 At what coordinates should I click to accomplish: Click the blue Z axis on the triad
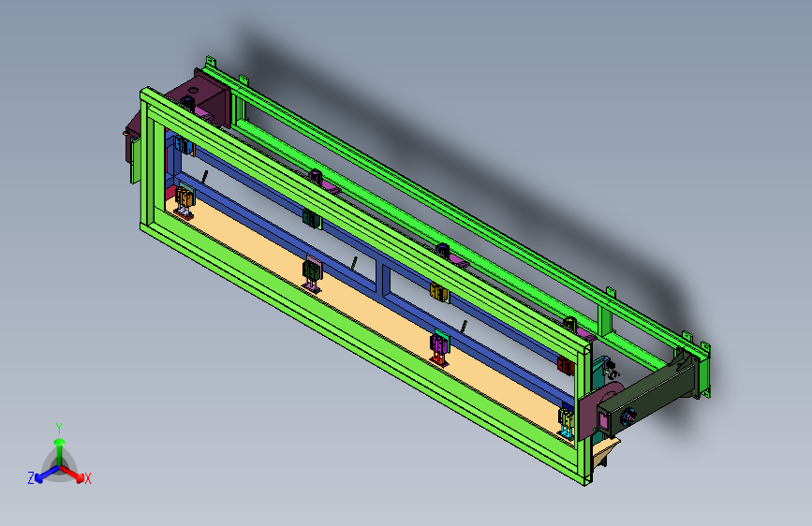coord(46,475)
